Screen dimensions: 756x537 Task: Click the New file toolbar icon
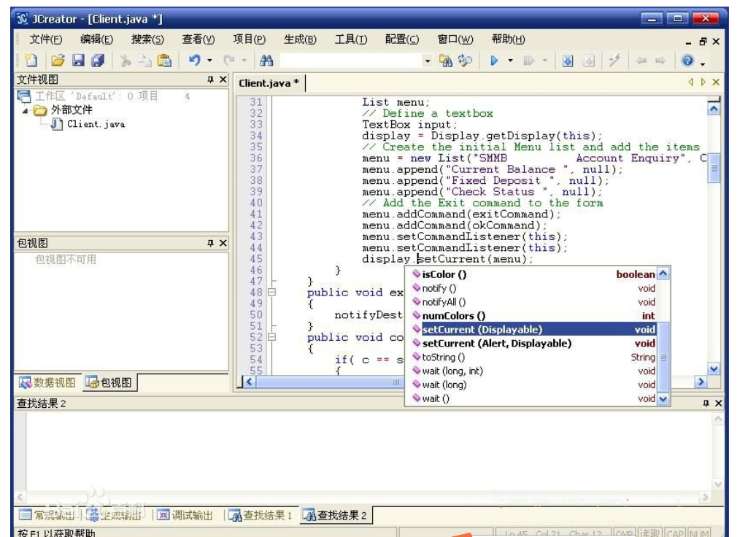31,61
